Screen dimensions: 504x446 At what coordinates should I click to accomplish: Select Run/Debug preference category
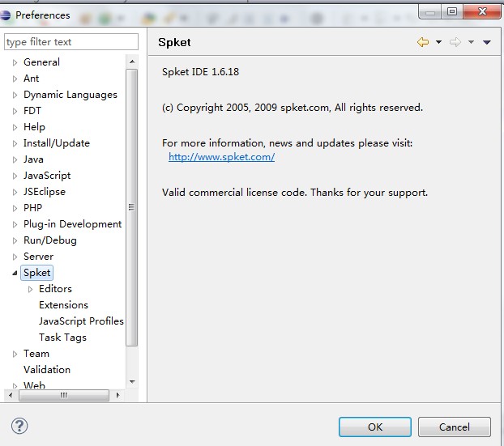click(50, 240)
